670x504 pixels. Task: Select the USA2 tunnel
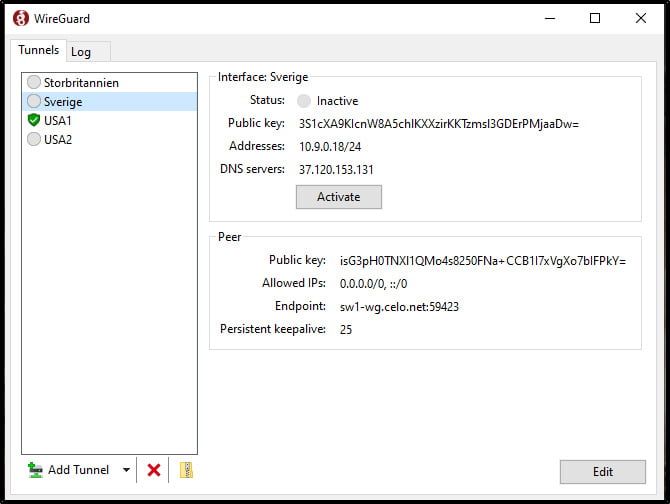tap(109, 139)
